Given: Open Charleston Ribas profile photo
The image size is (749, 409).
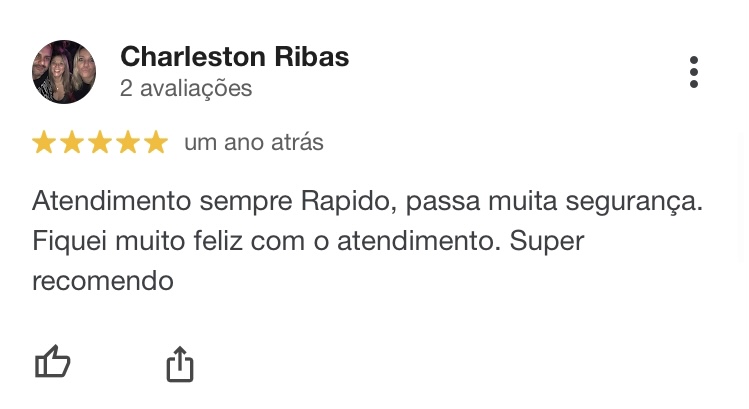Looking at the screenshot, I should [x=64, y=72].
